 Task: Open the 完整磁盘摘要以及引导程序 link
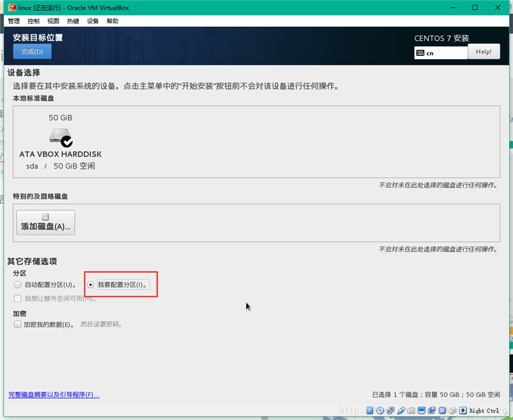pos(55,394)
